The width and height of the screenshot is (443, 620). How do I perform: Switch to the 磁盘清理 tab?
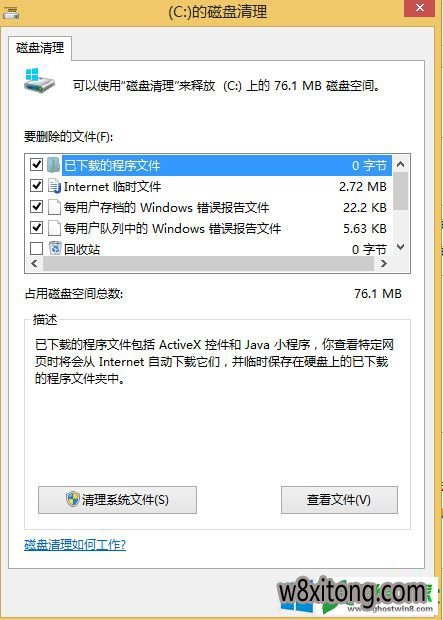[x=40, y=48]
